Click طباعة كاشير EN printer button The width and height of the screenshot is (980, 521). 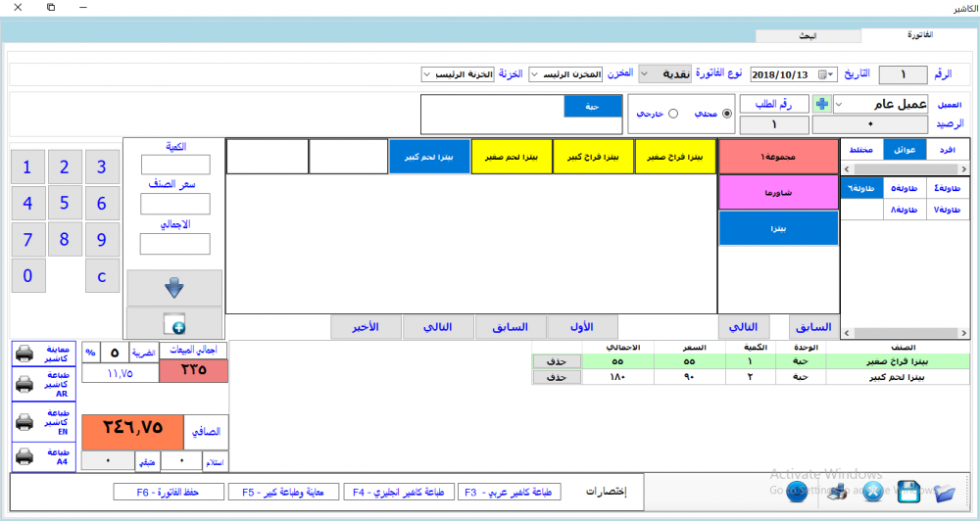[x=44, y=422]
